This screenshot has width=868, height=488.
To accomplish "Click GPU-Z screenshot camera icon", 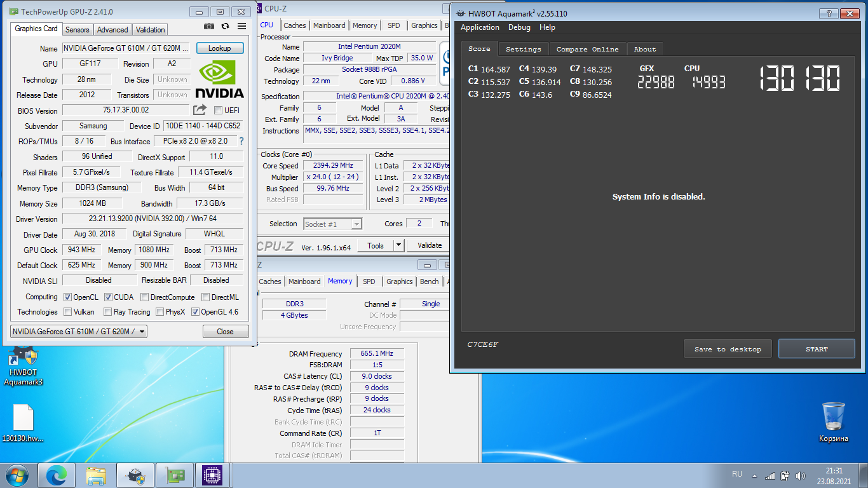I will pyautogui.click(x=209, y=26).
